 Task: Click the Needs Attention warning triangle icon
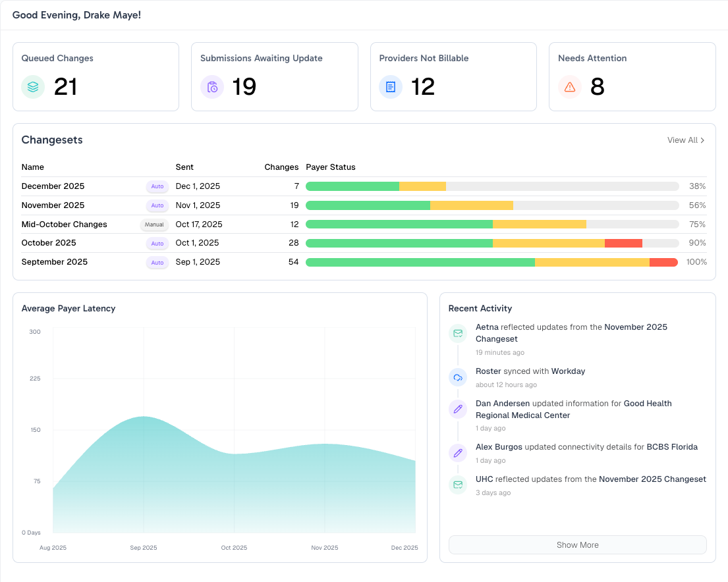(569, 86)
